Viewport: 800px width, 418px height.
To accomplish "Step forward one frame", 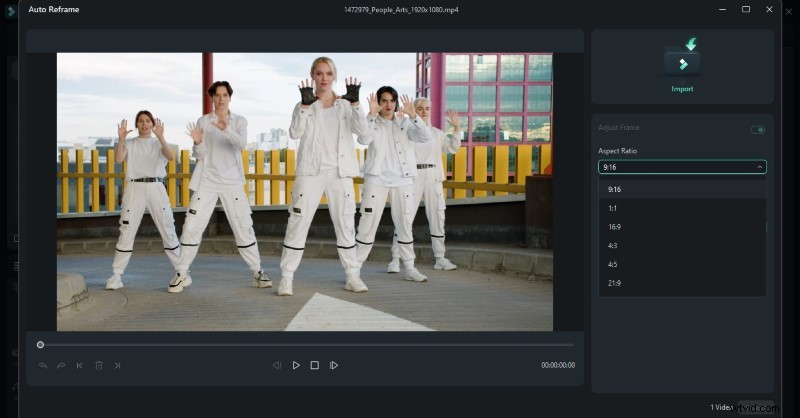I will tap(334, 365).
